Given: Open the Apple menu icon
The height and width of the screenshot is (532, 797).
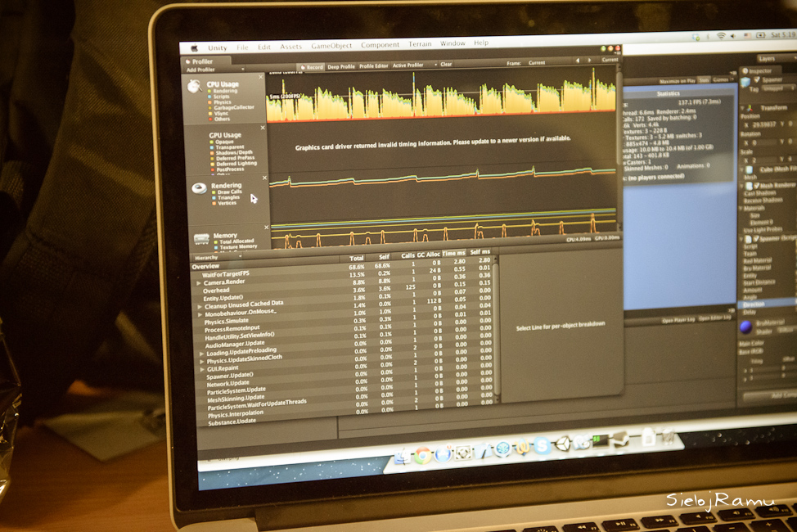Looking at the screenshot, I should tap(194, 48).
